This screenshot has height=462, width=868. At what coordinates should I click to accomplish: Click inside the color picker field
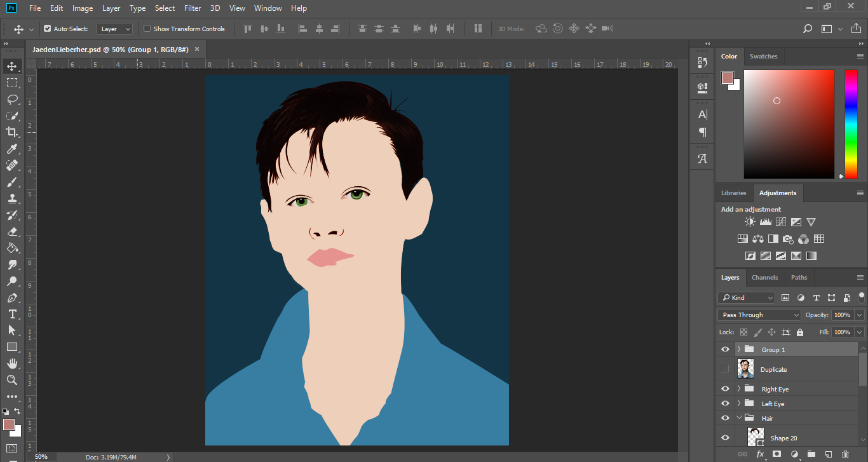coord(789,124)
